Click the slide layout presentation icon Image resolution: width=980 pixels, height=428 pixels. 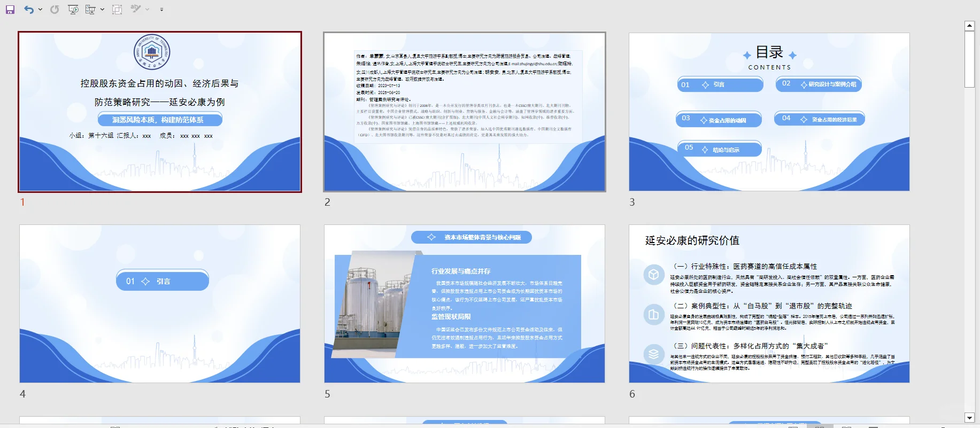pyautogui.click(x=90, y=9)
